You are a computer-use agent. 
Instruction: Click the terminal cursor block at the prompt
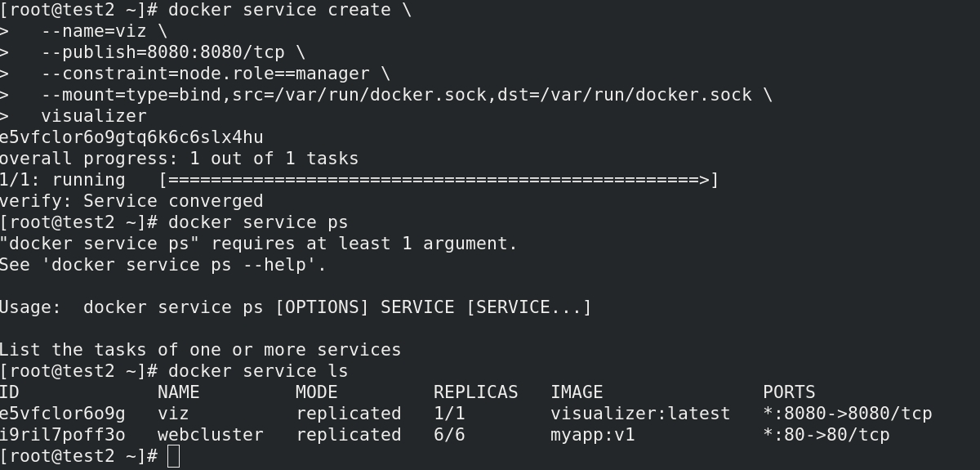click(x=173, y=456)
